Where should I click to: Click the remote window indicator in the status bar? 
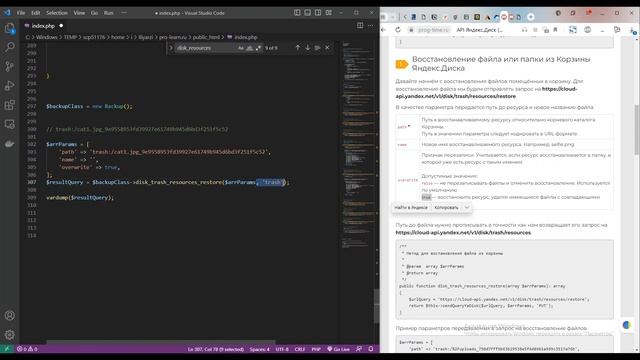7,349
